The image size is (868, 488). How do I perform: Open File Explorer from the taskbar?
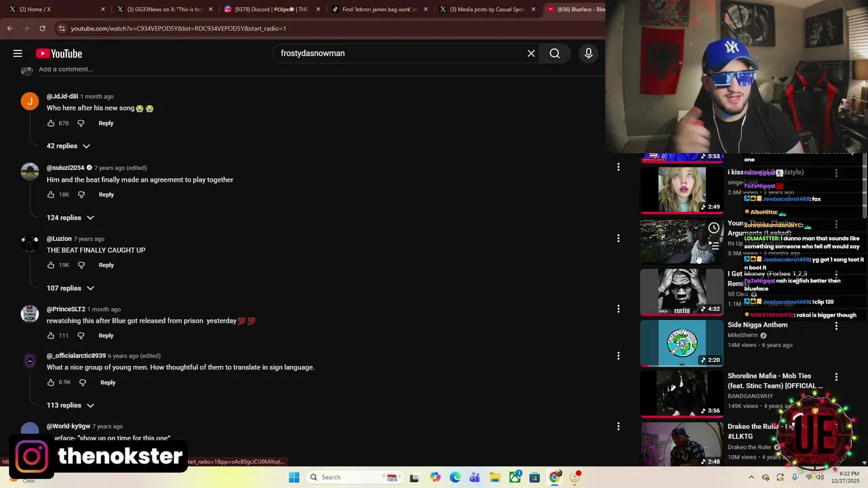(x=495, y=477)
